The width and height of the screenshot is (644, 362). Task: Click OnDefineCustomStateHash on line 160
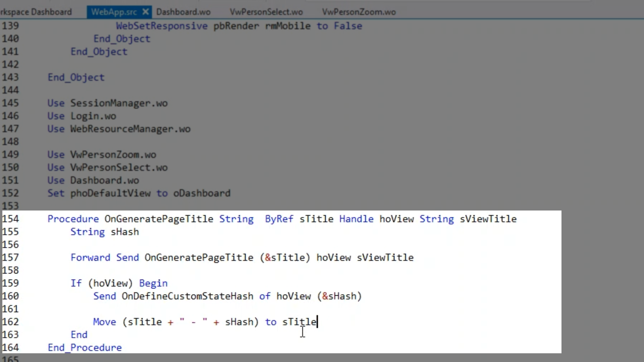[x=187, y=296]
